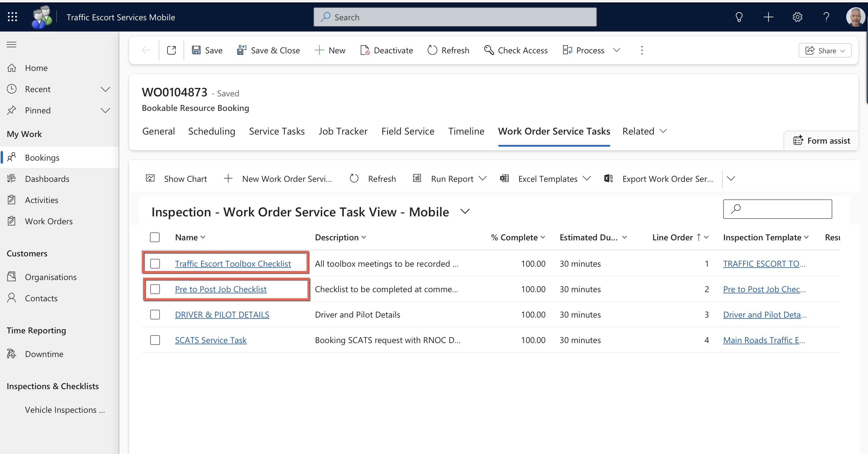Check the Pre to Post Job Checklist row

coord(155,289)
